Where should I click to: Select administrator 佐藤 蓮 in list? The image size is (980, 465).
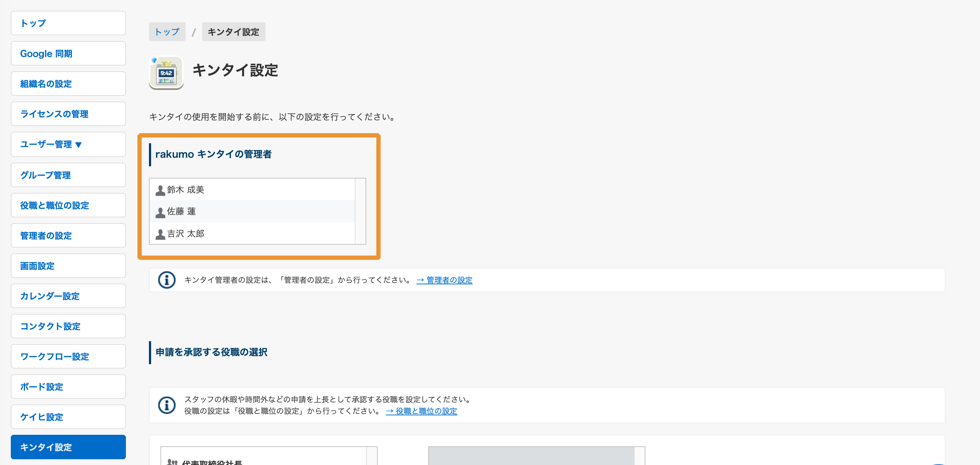[252, 212]
